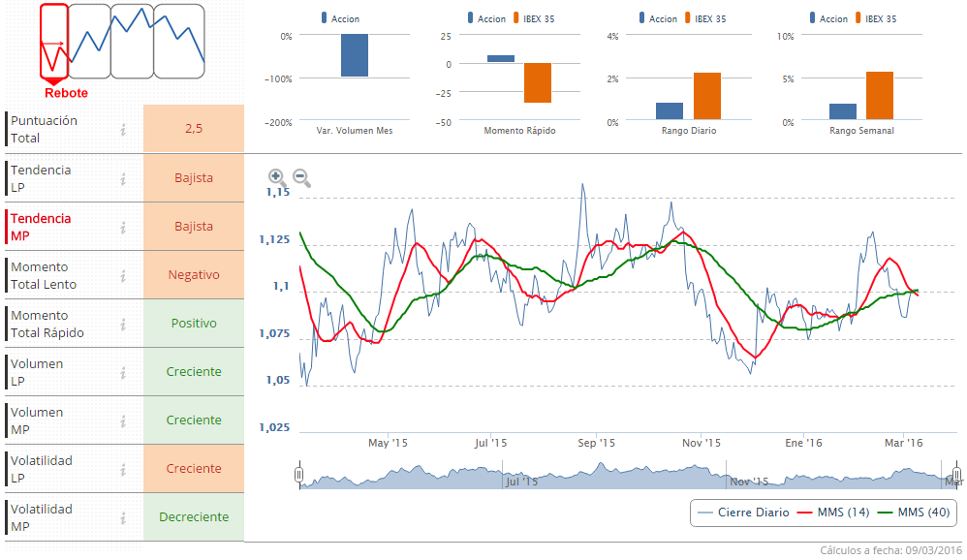Open info icon for Volatilidad MP
Image resolution: width=967 pixels, height=560 pixels.
click(123, 517)
